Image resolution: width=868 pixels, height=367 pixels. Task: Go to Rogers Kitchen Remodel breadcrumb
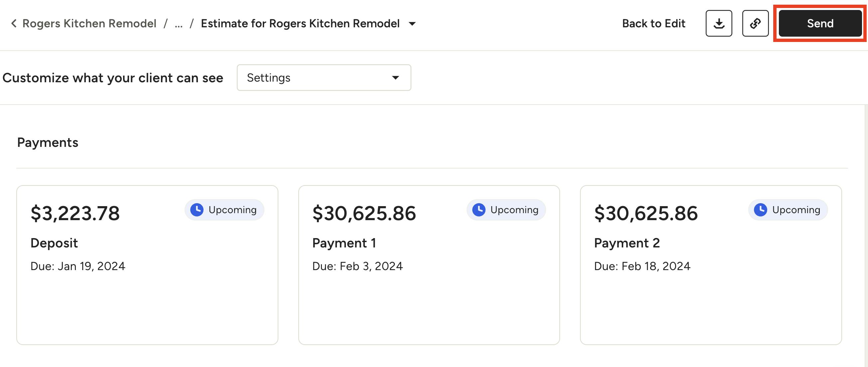[x=89, y=23]
